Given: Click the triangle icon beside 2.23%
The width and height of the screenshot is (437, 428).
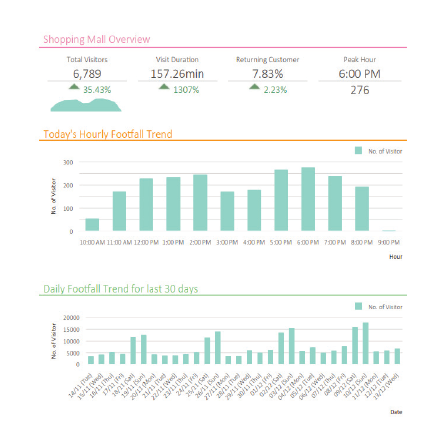Looking at the screenshot, I should pos(254,87).
